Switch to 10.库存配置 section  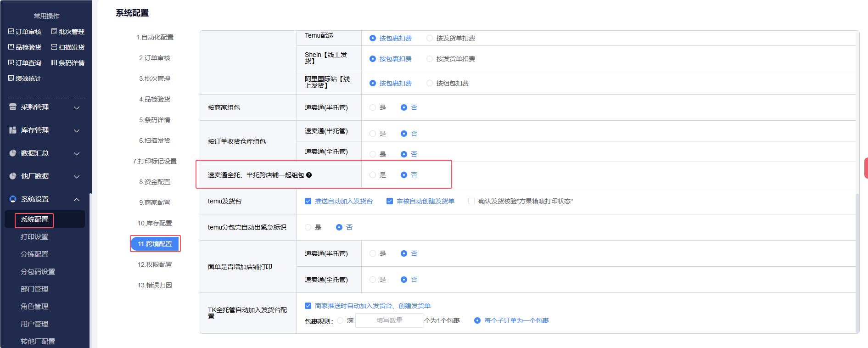pyautogui.click(x=155, y=223)
